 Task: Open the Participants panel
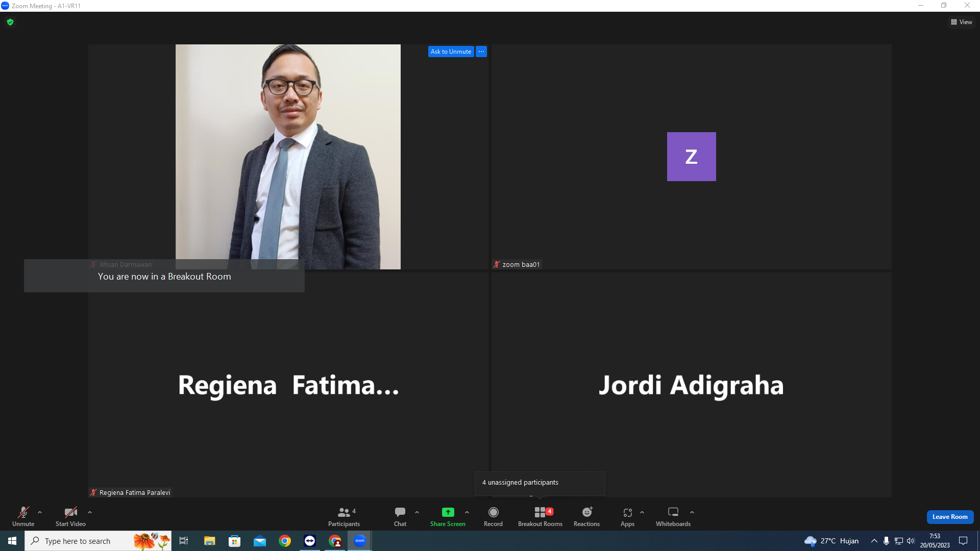344,516
